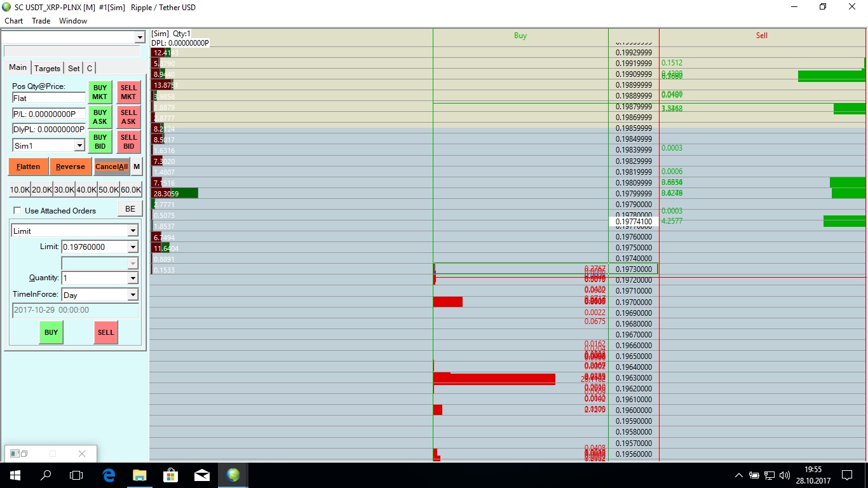Screen dimensions: 868x488
Task: Set quantity preset to 60.0K
Action: click(x=131, y=189)
